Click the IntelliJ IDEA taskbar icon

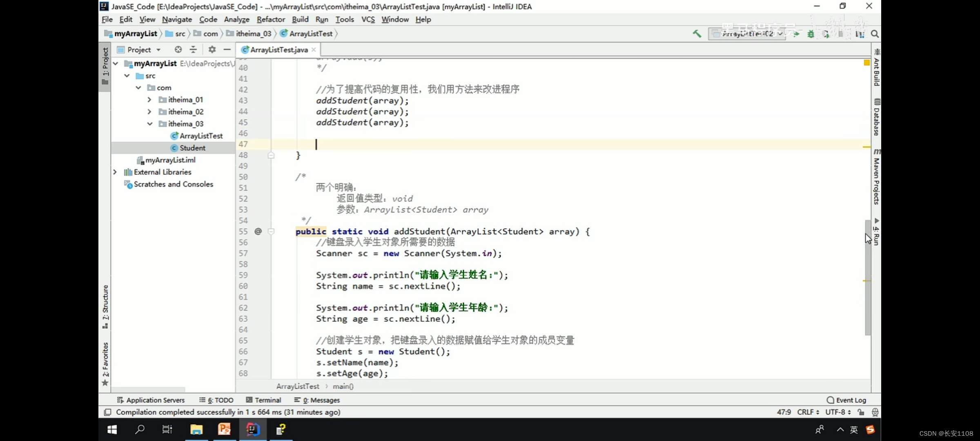(253, 430)
